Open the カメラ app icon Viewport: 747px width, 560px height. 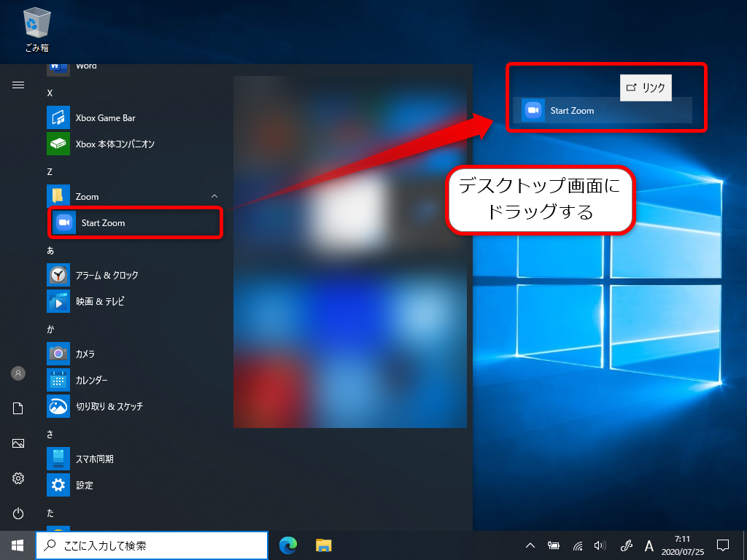coord(58,354)
